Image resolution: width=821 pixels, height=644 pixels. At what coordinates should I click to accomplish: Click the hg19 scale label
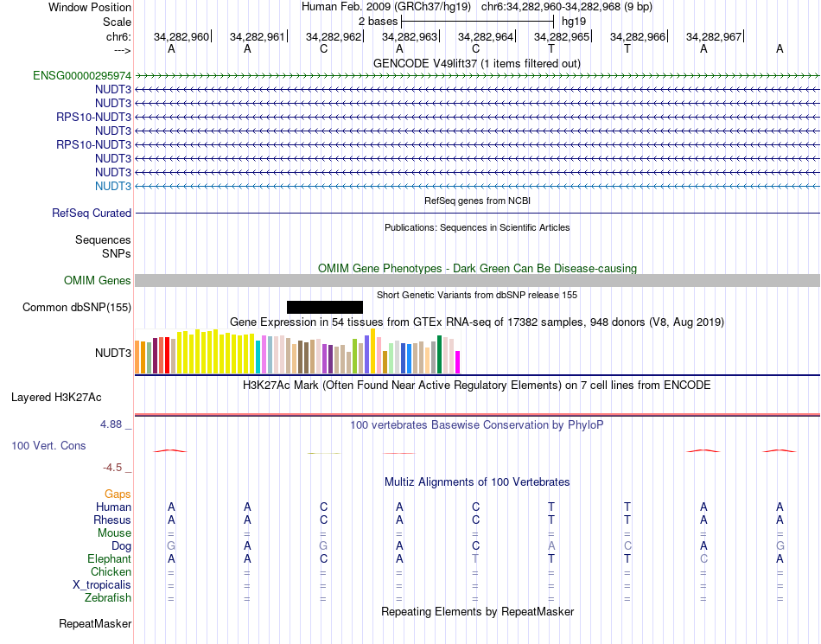coord(574,22)
